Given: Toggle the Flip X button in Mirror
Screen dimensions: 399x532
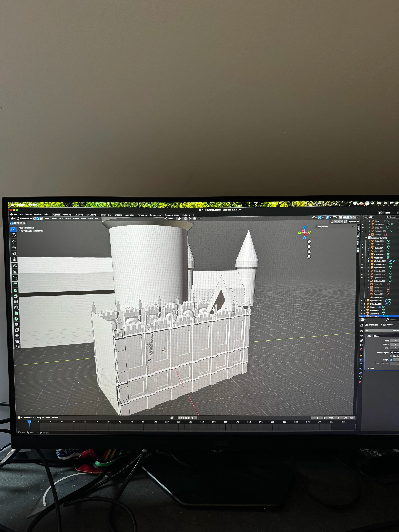Looking at the screenshot, I should (395, 348).
